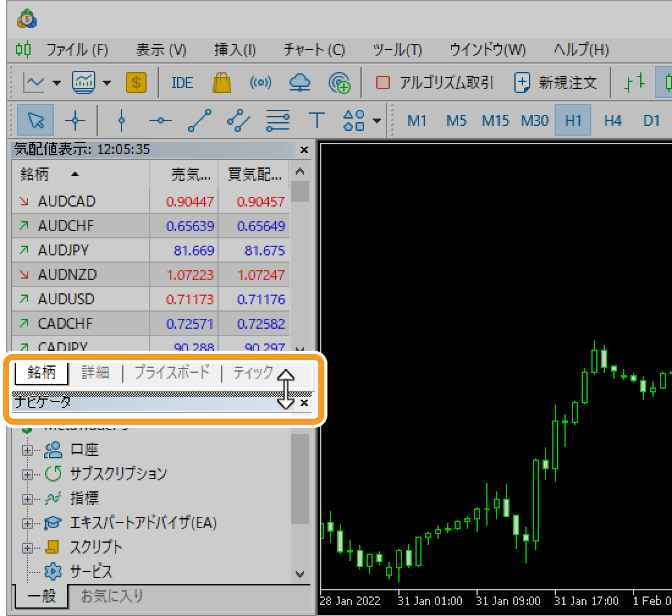
Task: Select the trendline drawing tool
Action: click(x=200, y=120)
